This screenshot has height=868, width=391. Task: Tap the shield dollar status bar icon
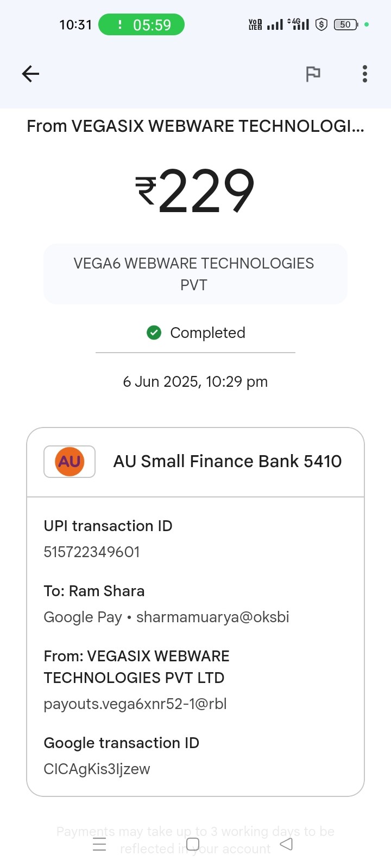[x=321, y=24]
